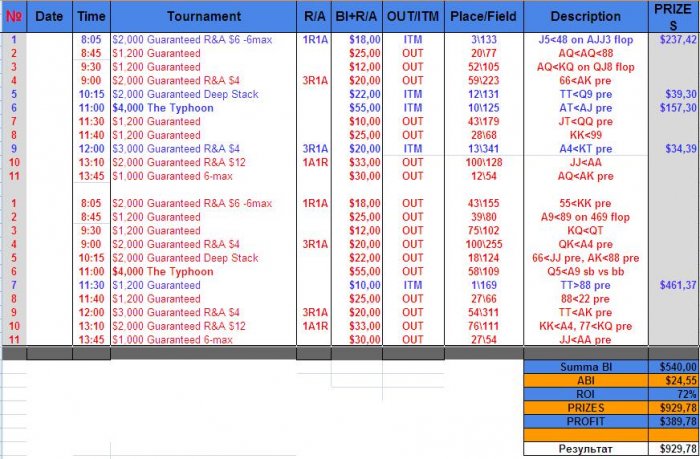Click place cell 43\155
Image resolution: width=700 pixels, height=459 pixels.
(484, 204)
